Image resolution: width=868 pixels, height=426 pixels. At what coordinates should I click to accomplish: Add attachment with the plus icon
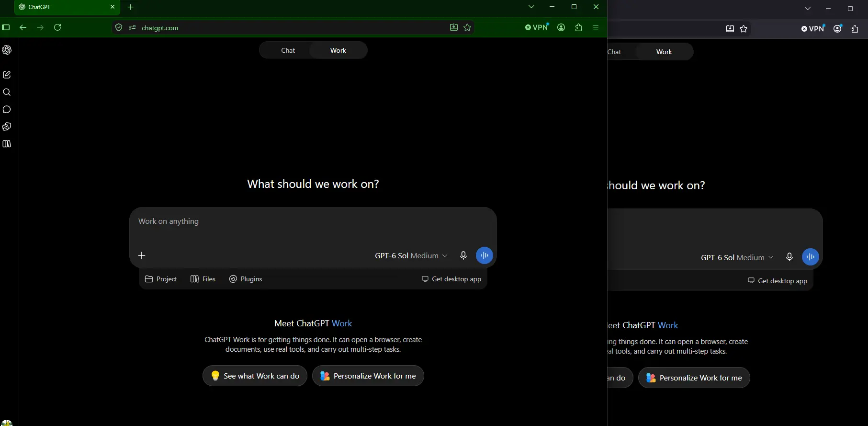(x=142, y=255)
